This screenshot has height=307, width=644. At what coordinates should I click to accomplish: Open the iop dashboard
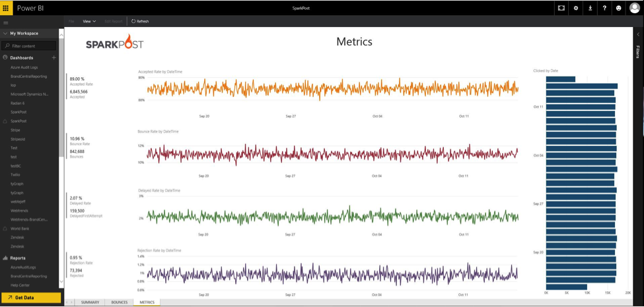pyautogui.click(x=13, y=85)
